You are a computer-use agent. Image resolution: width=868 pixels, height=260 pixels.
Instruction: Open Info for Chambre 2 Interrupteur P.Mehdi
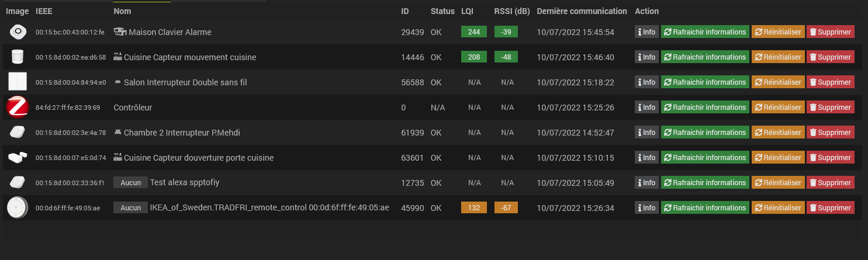(646, 133)
